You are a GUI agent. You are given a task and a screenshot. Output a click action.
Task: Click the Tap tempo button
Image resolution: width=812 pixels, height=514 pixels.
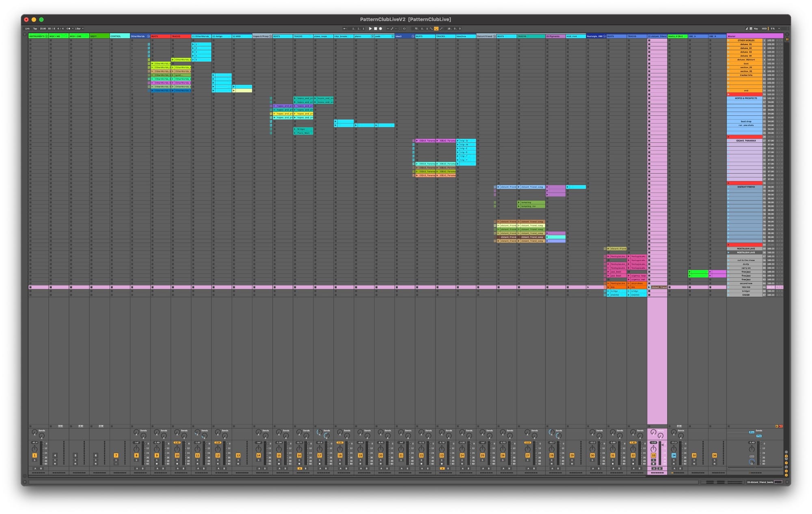(x=35, y=29)
